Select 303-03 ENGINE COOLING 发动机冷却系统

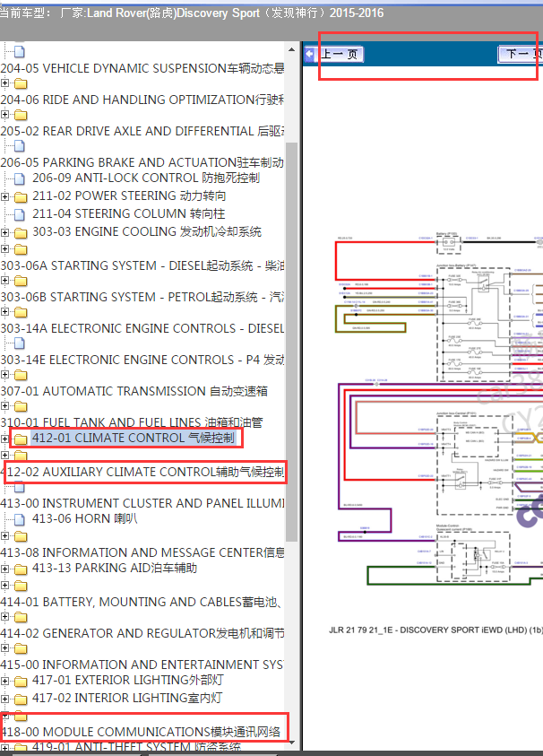[147, 232]
